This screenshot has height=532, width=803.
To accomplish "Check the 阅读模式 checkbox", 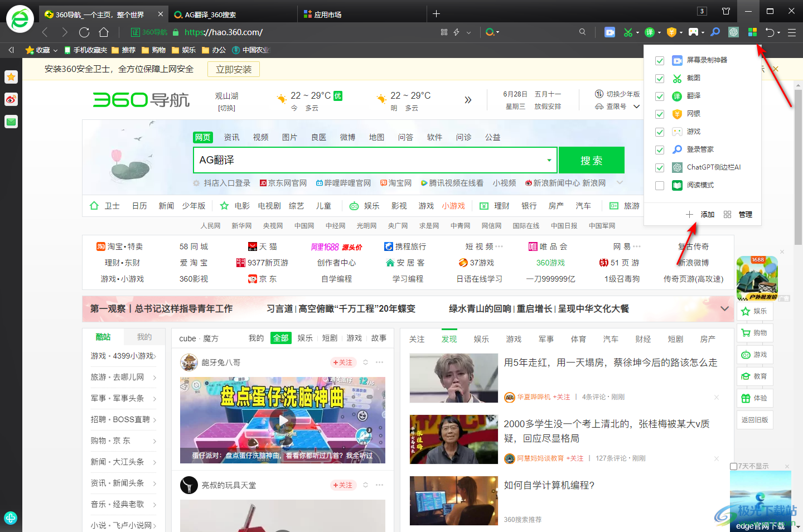I will coord(660,185).
